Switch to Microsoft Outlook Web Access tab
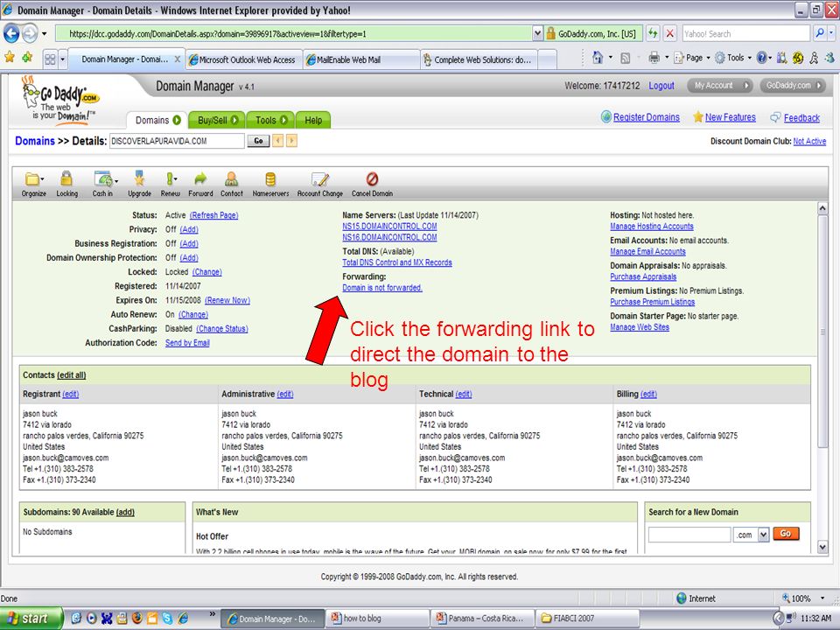Screen dimensions: 840x630 (244, 59)
